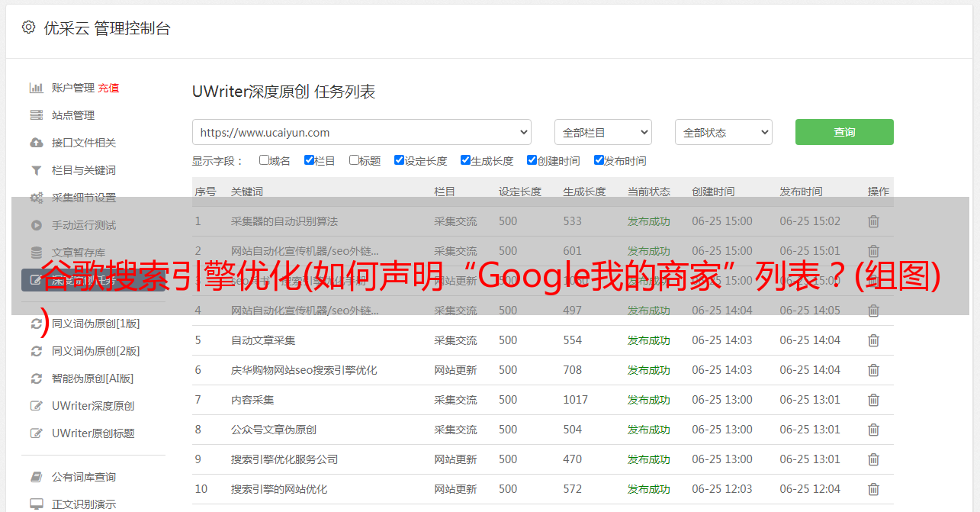Open UWriter深度原创 in the sidebar

[x=93, y=406]
